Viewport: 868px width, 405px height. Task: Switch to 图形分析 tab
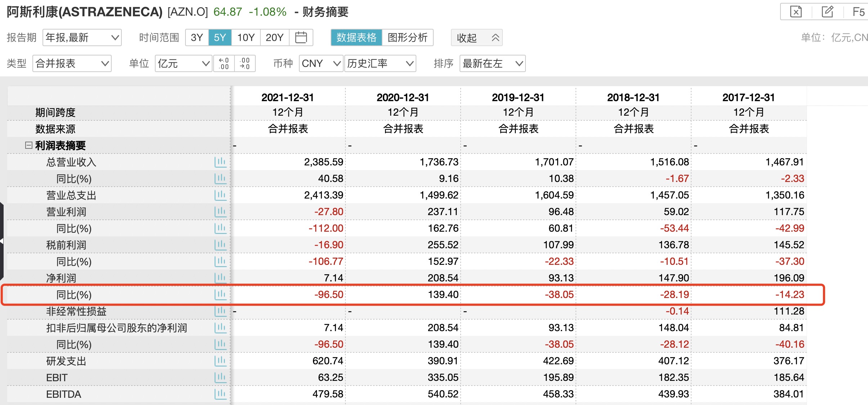coord(407,37)
